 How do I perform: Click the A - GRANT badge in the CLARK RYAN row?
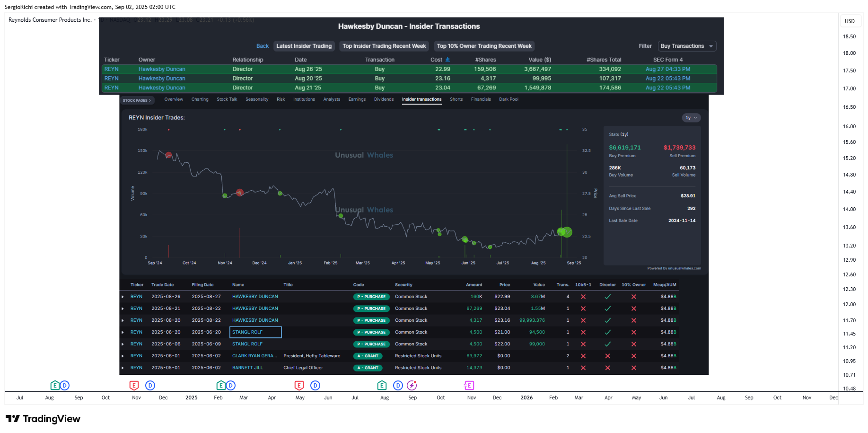[368, 356]
